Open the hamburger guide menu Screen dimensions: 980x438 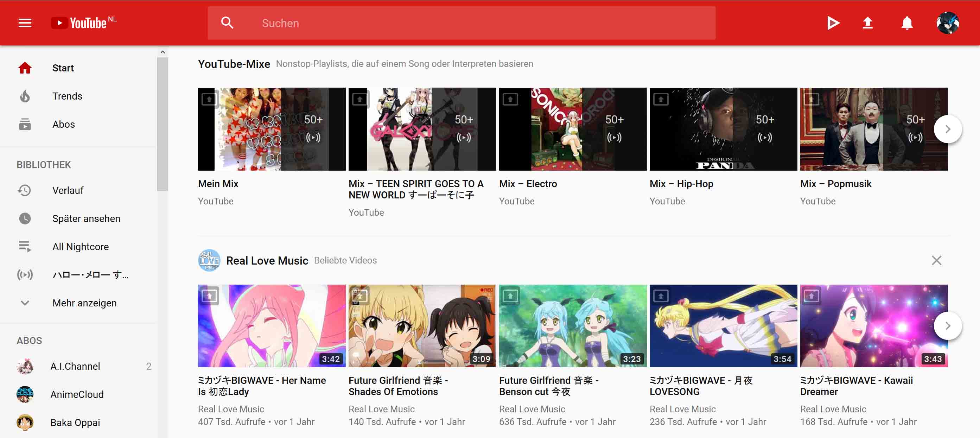25,23
